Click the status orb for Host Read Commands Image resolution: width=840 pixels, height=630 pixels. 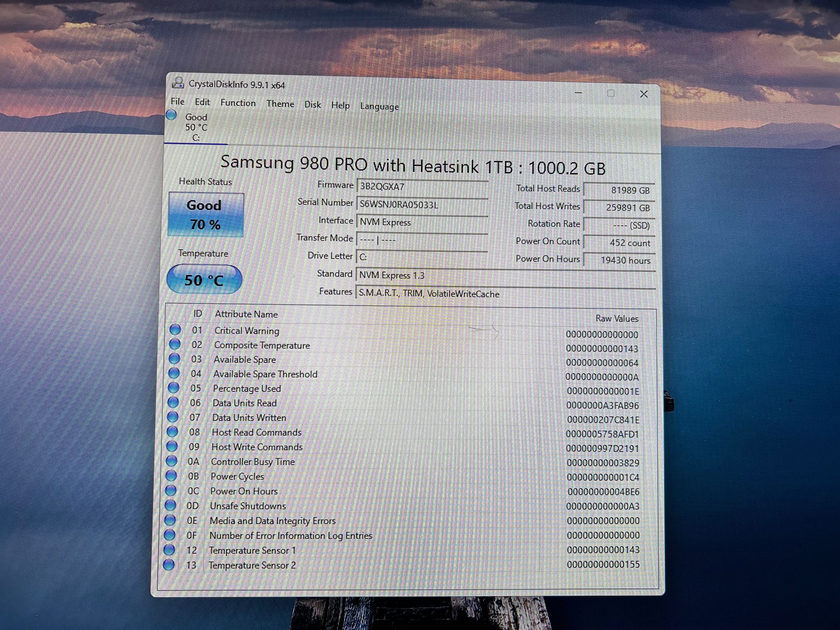click(172, 431)
